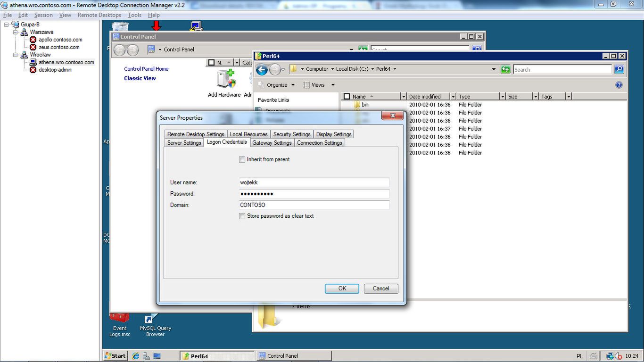Image resolution: width=644 pixels, height=362 pixels.
Task: Cancel the Server Properties dialog
Action: (381, 288)
